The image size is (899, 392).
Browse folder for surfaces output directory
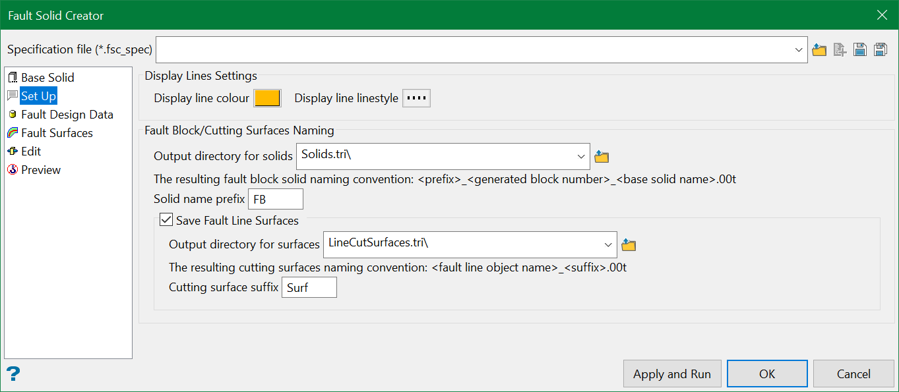tap(629, 245)
